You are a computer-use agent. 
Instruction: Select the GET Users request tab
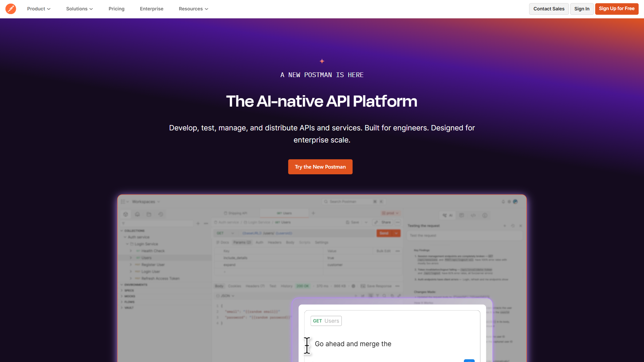click(284, 213)
